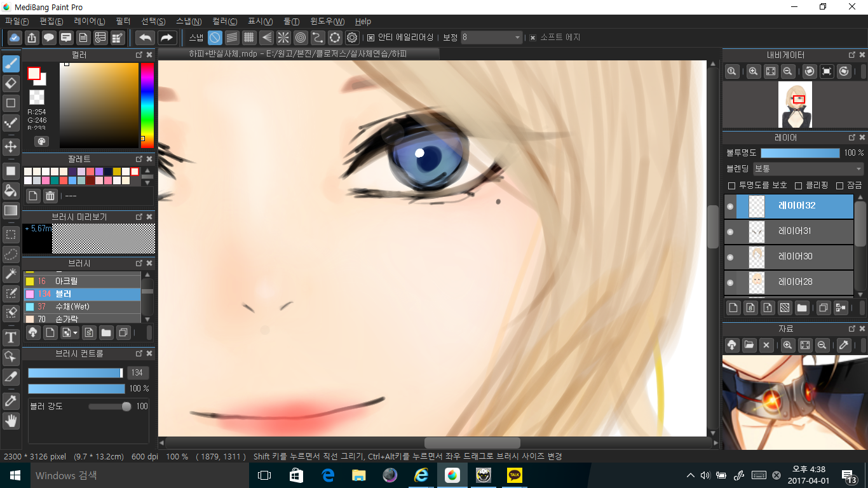The image size is (868, 488).
Task: Select the Gradient tool
Action: [x=11, y=210]
